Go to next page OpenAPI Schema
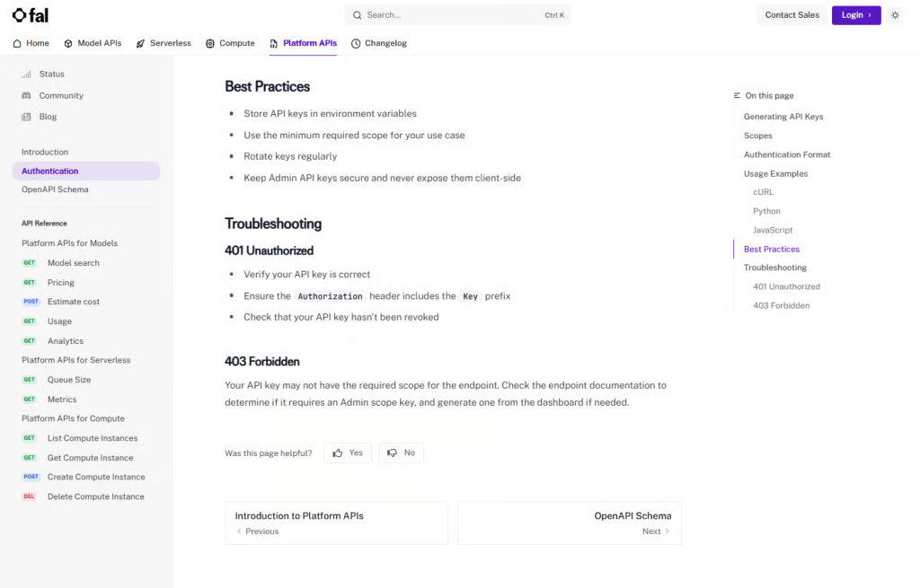This screenshot has width=920, height=588. pyautogui.click(x=569, y=523)
